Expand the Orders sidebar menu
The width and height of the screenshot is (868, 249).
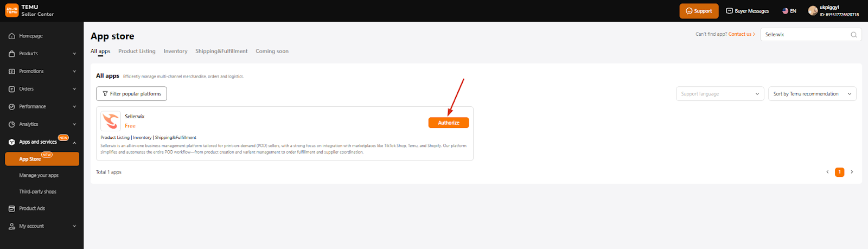tap(41, 89)
